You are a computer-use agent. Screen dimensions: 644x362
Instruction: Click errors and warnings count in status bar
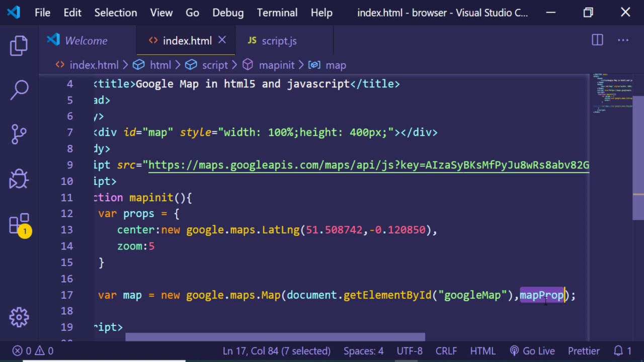pyautogui.click(x=33, y=351)
